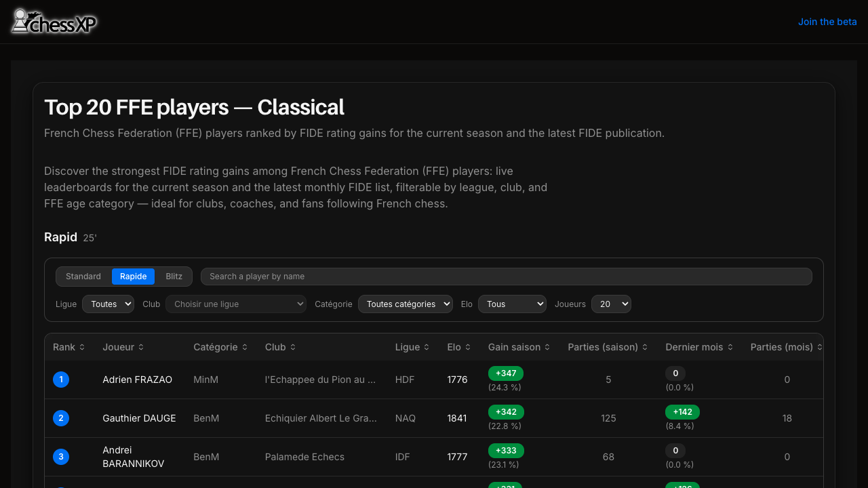Sort table by Catégorie column header

click(220, 347)
